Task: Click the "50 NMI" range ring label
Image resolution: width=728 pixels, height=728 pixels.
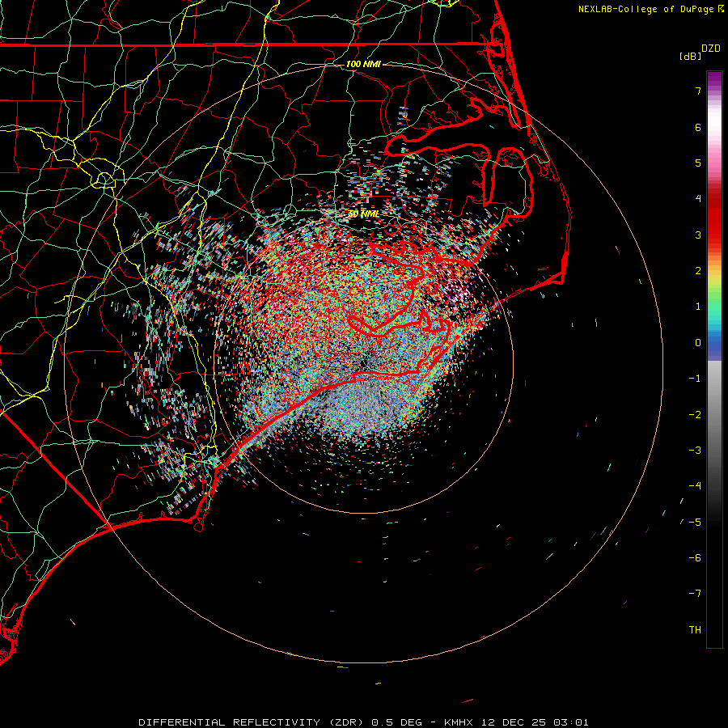Action: click(x=363, y=214)
